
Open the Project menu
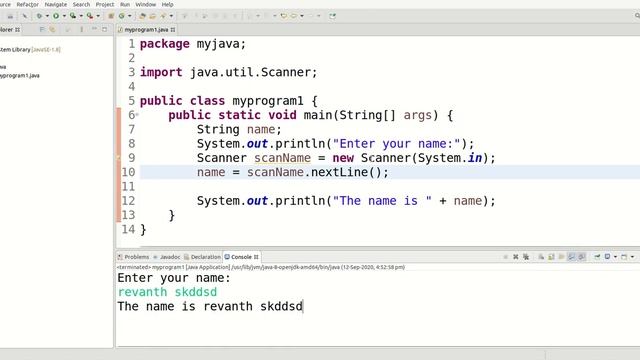(105, 4)
